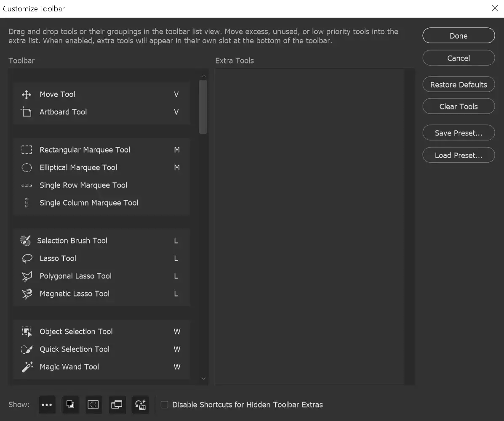Enable Disable Shortcuts for Hidden Toolbar Extras

pyautogui.click(x=164, y=405)
